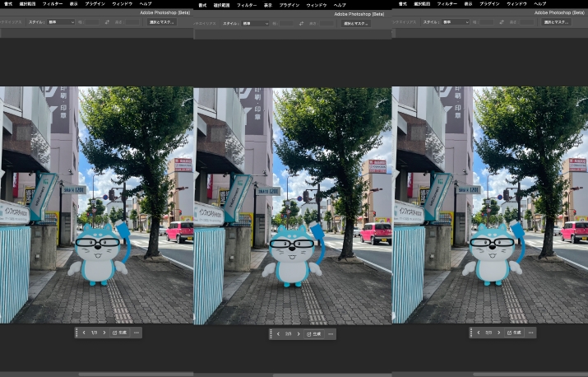Click horizontal scrollbar under the 1/3 canvas
588x377 pixels.
(136, 375)
